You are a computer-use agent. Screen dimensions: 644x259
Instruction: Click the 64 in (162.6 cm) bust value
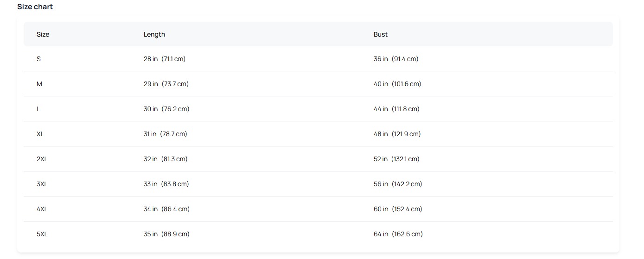(398, 234)
